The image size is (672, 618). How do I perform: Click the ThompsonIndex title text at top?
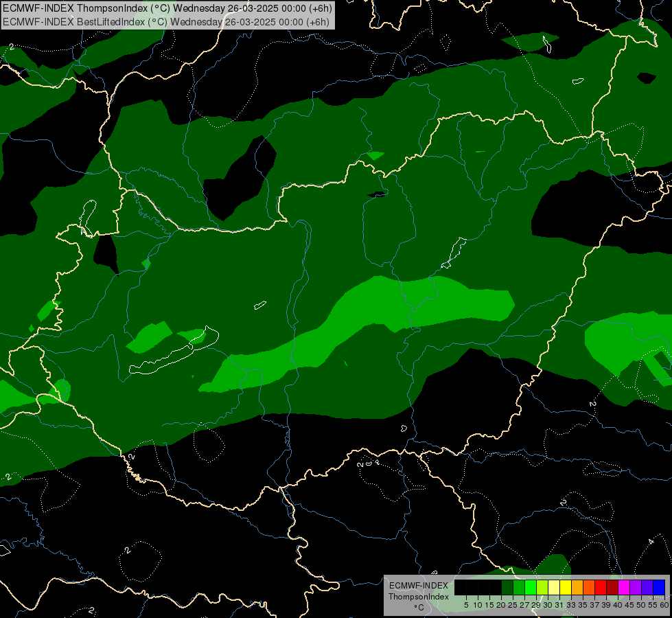[x=167, y=8]
